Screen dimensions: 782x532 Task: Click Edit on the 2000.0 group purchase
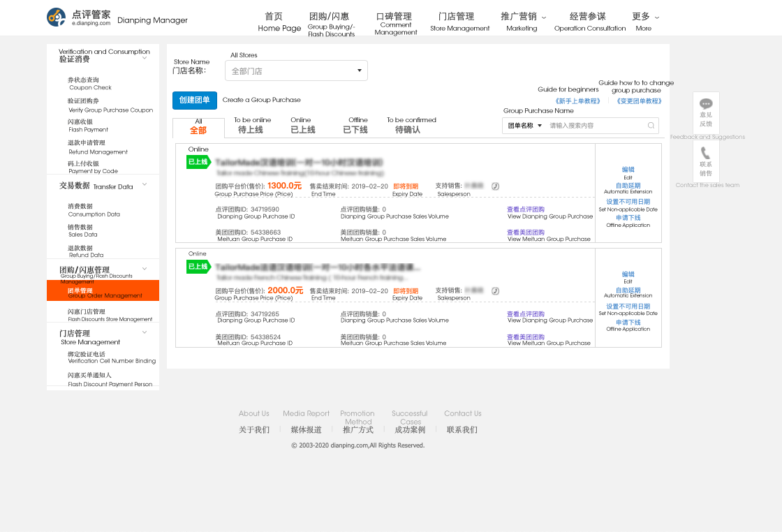point(628,274)
